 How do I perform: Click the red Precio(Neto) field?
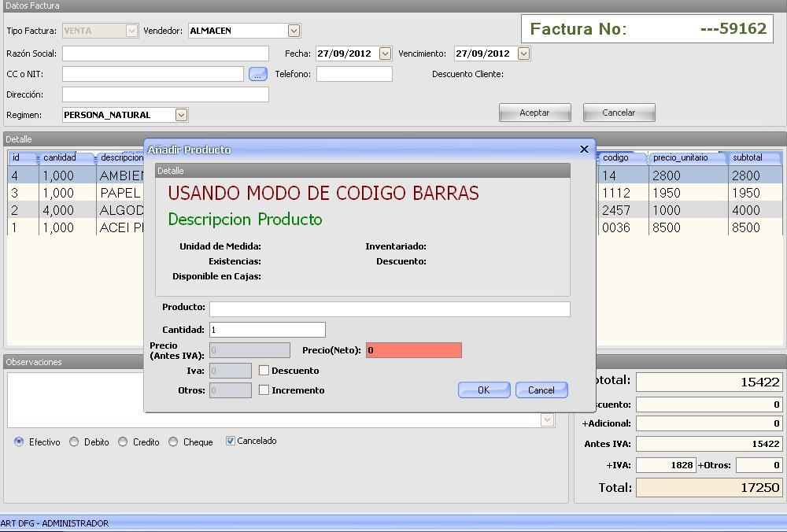click(413, 350)
